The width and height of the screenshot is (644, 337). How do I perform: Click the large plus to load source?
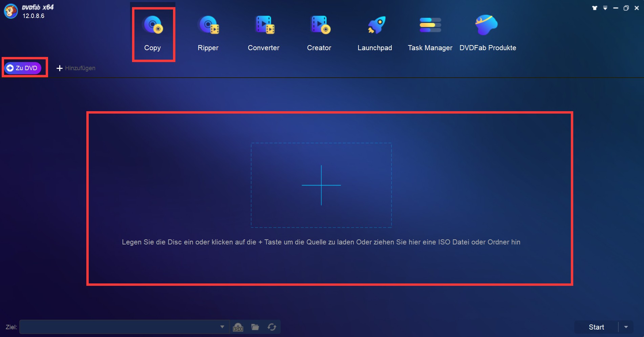pos(321,185)
